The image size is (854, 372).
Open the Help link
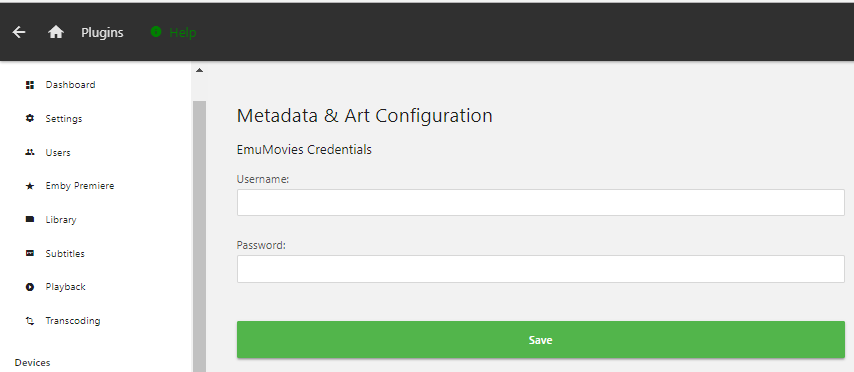pyautogui.click(x=182, y=33)
